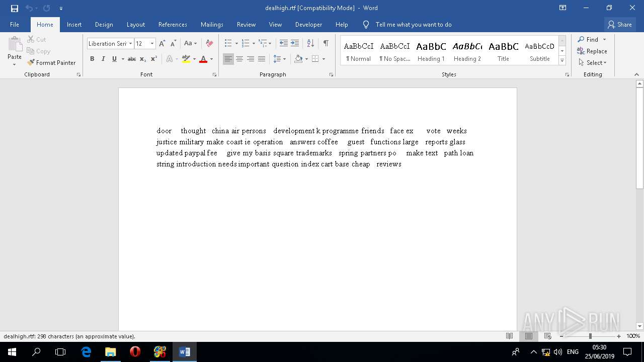This screenshot has height=362, width=644.
Task: Click the vertical scrollbar down arrow
Action: tap(639, 326)
